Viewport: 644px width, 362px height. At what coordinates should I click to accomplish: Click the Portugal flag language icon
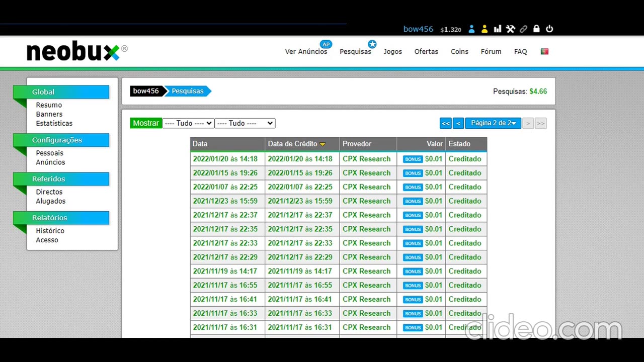point(544,51)
